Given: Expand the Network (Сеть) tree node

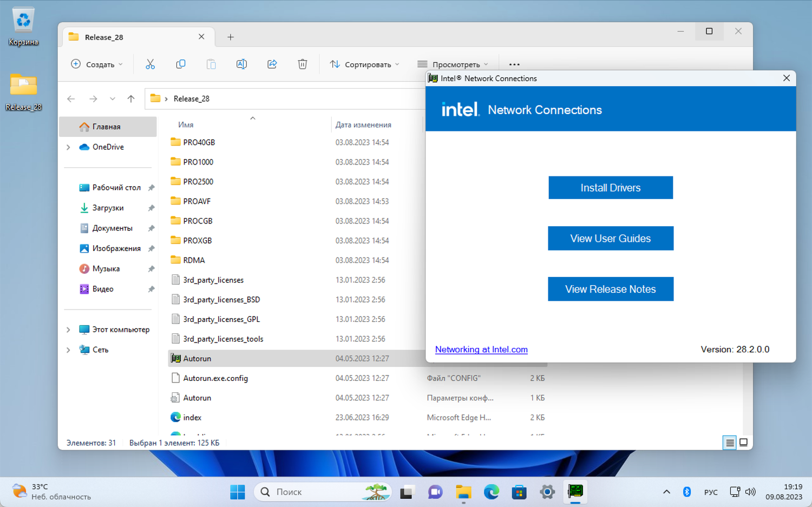Looking at the screenshot, I should tap(68, 350).
